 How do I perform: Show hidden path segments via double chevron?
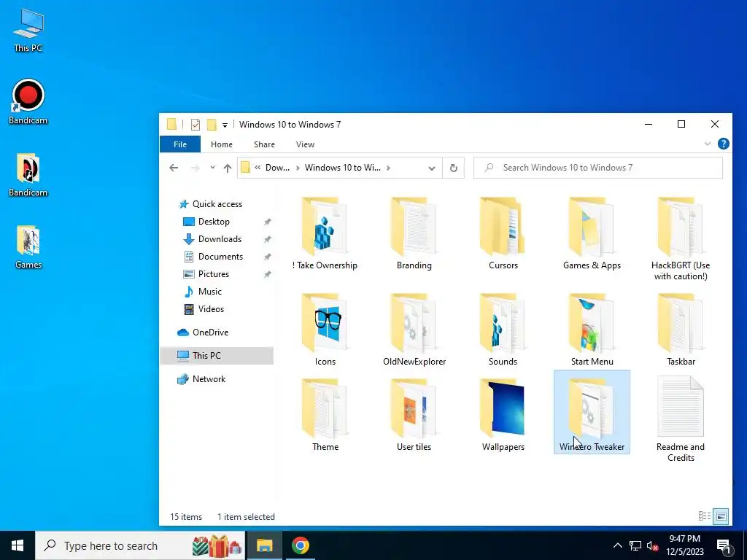click(x=258, y=168)
